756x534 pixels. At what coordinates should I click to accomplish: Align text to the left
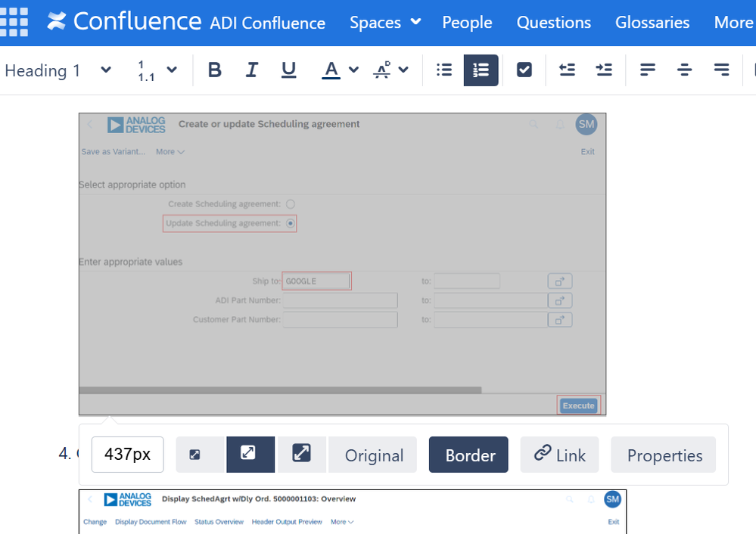tap(648, 70)
